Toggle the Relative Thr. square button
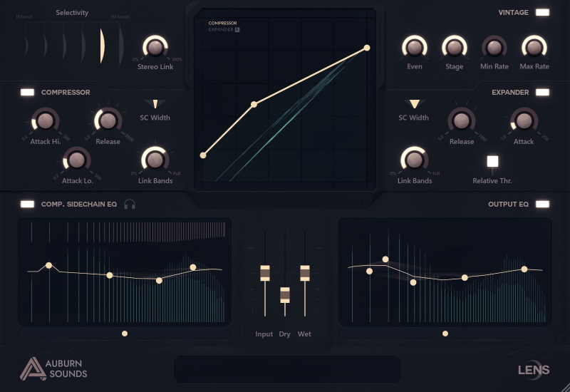The width and height of the screenshot is (570, 392). pyautogui.click(x=492, y=161)
